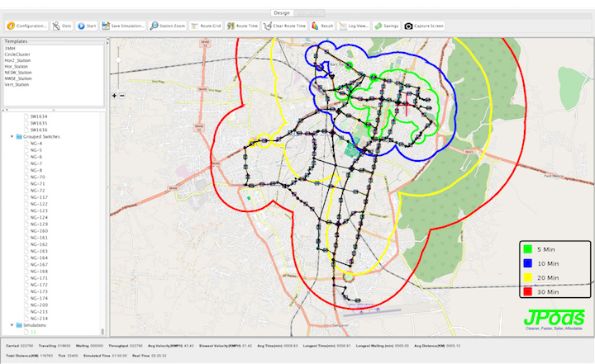Screen dimensions: 595x364
Task: Click the Savings toolbar button
Action: pos(387,26)
